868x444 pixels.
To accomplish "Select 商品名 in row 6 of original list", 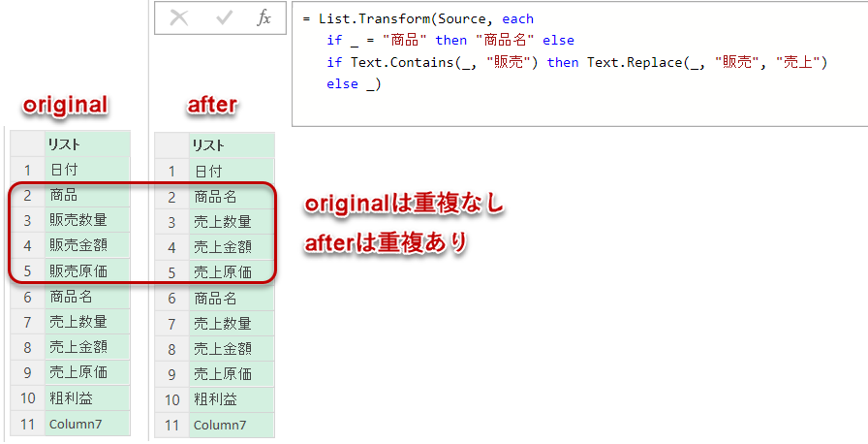I will coord(87,297).
